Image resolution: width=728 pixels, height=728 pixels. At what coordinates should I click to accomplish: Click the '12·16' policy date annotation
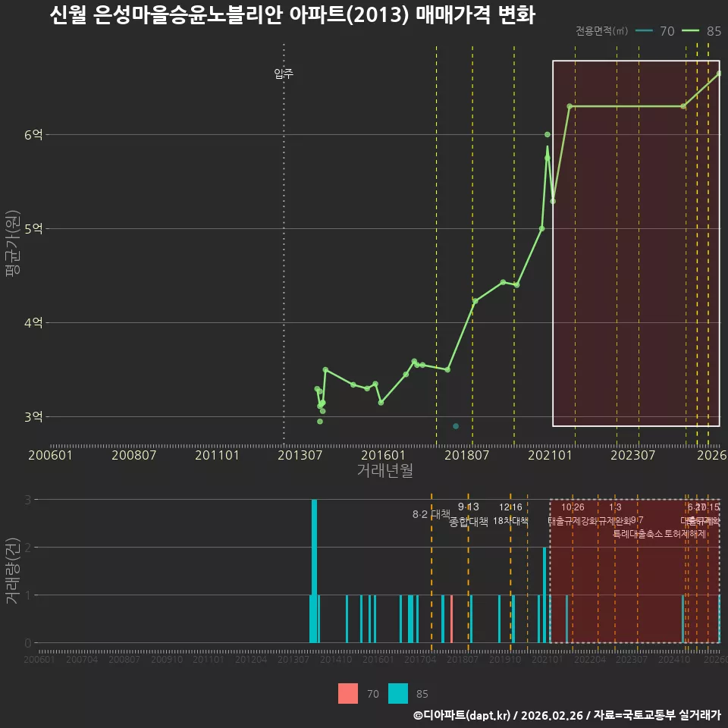click(x=510, y=507)
